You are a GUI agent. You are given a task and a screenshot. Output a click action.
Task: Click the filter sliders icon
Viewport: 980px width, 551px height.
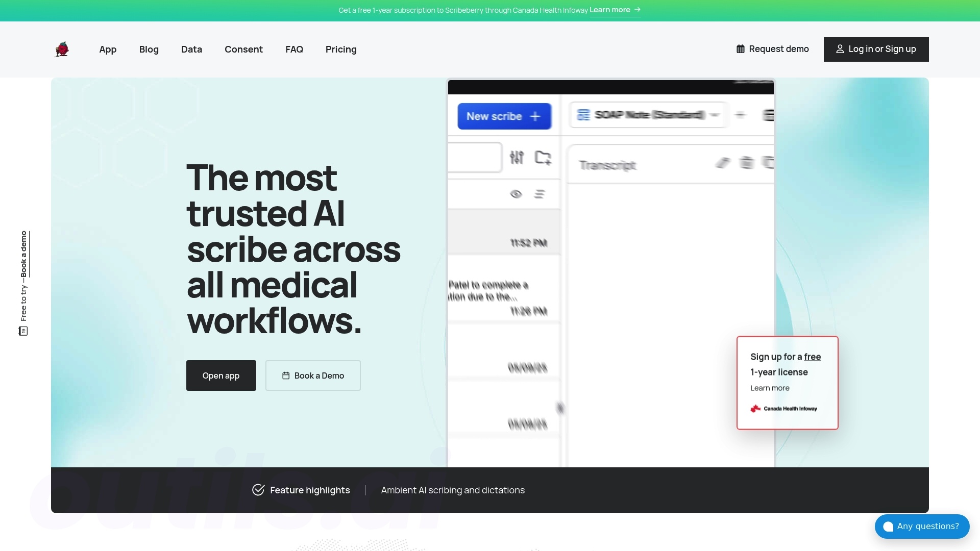517,158
